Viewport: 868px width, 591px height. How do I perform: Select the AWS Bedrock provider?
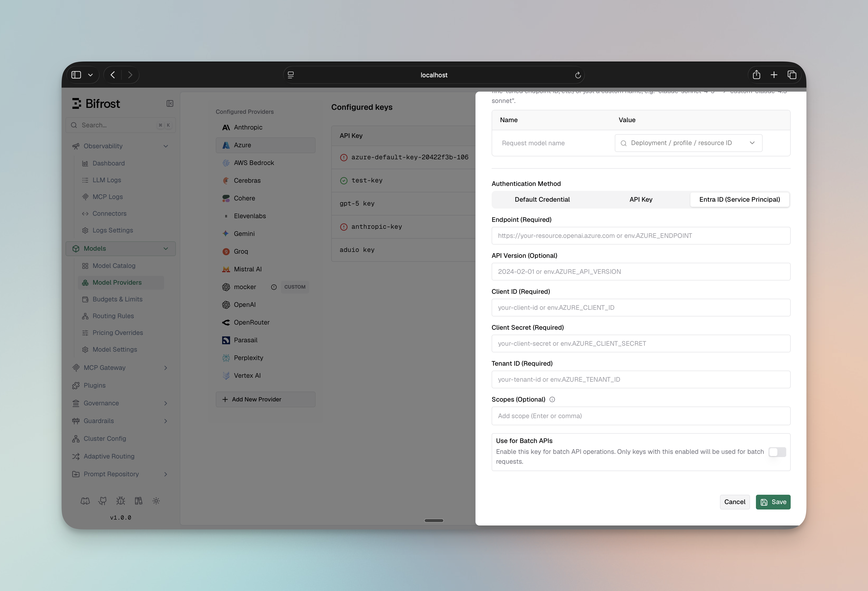coord(266,163)
